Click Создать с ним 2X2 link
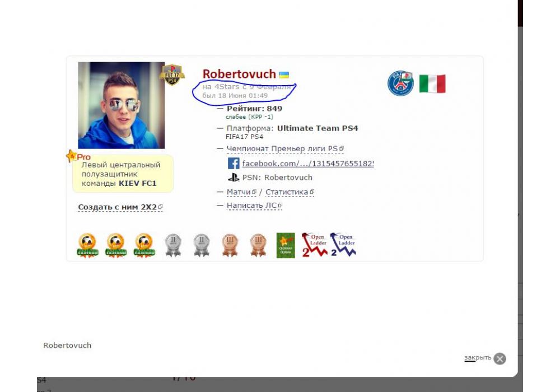 tap(120, 207)
